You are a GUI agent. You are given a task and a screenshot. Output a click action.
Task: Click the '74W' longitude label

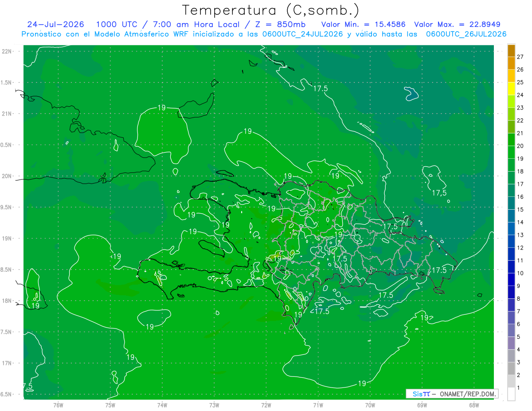click(162, 405)
